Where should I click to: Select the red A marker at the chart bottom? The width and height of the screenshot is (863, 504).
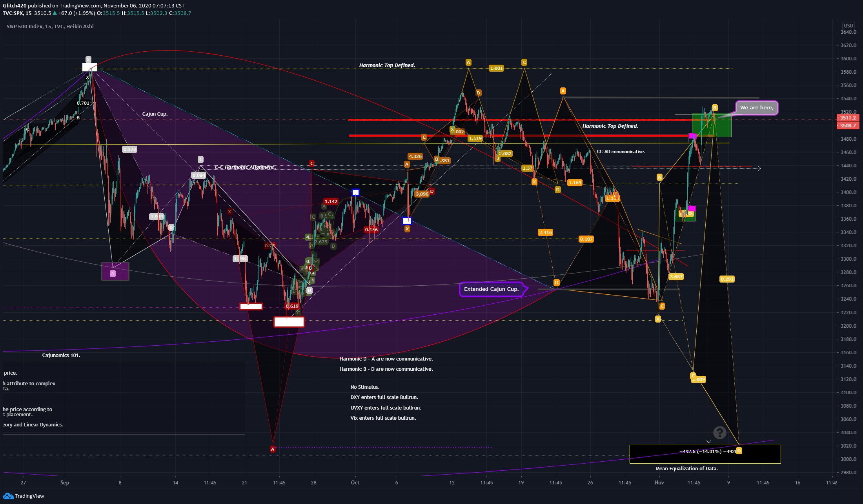(x=273, y=449)
